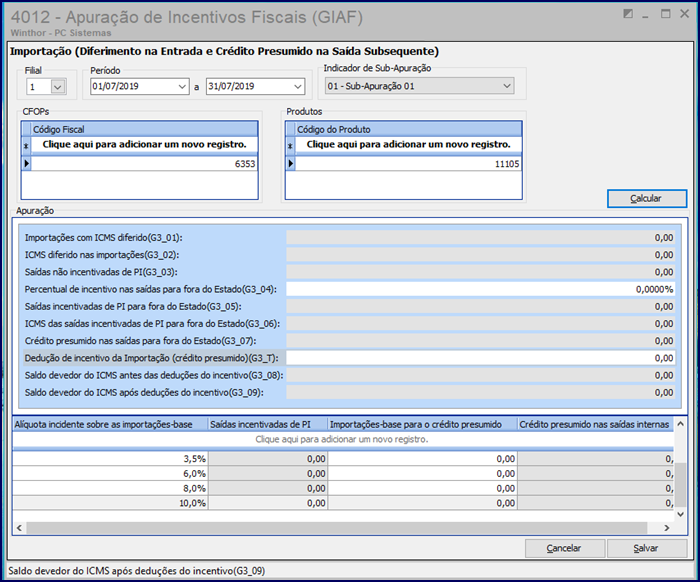Click the row pointer arrow beside 6353
Screen dimensions: 700x582
pyautogui.click(x=26, y=163)
